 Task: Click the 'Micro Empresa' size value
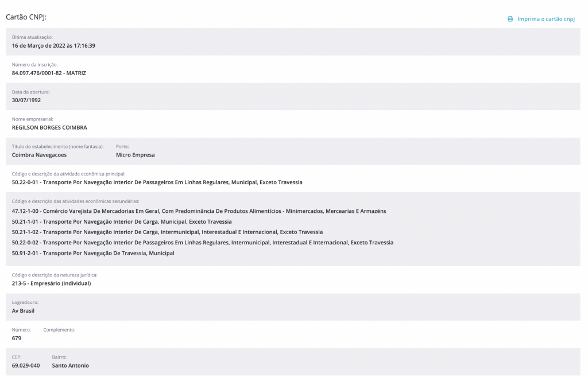click(135, 155)
